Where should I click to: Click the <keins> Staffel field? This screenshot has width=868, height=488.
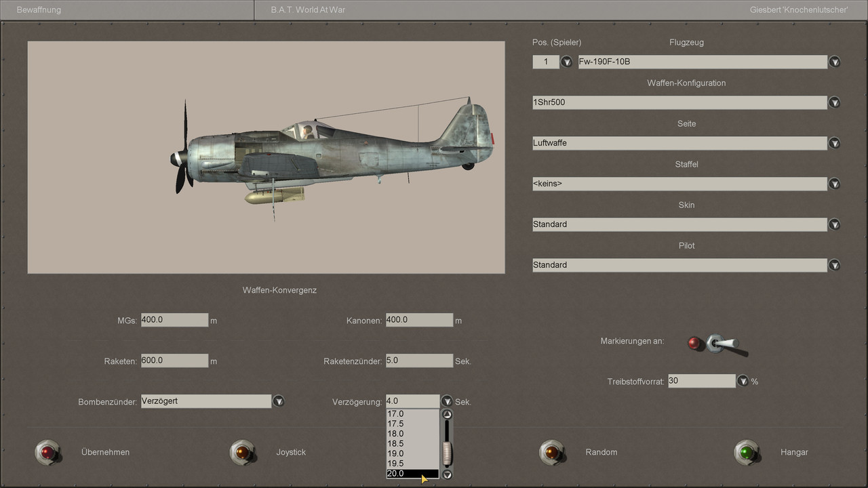[679, 184]
